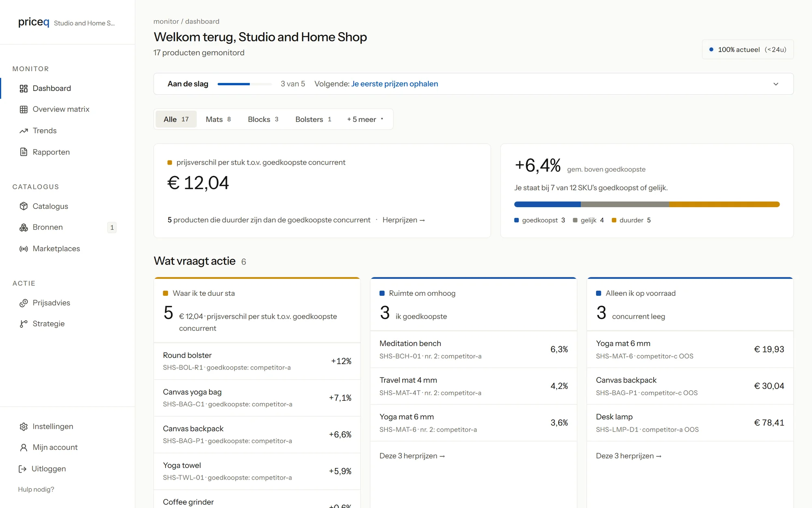Open the Desk lamp row
The height and width of the screenshot is (508, 812).
click(x=690, y=423)
